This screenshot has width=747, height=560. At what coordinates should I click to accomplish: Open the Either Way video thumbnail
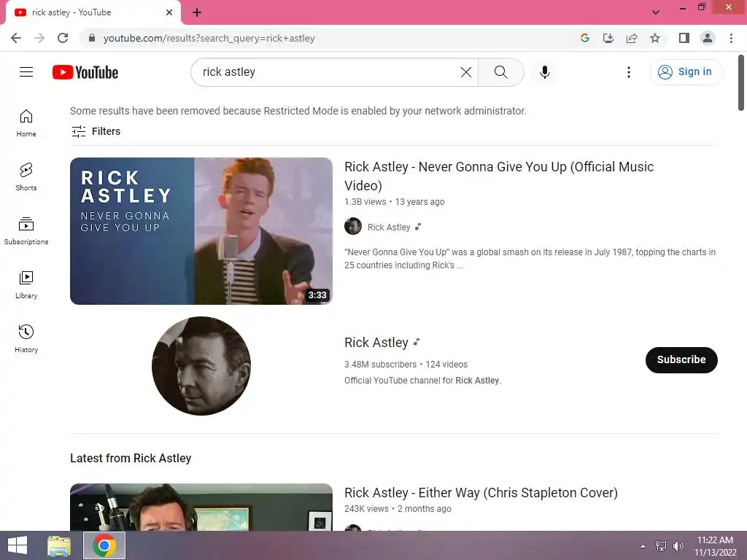[x=201, y=507]
